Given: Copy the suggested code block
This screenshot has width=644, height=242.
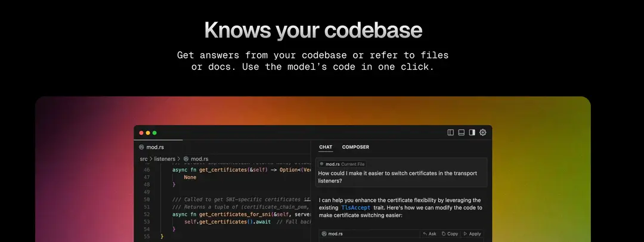Looking at the screenshot, I should pos(450,234).
